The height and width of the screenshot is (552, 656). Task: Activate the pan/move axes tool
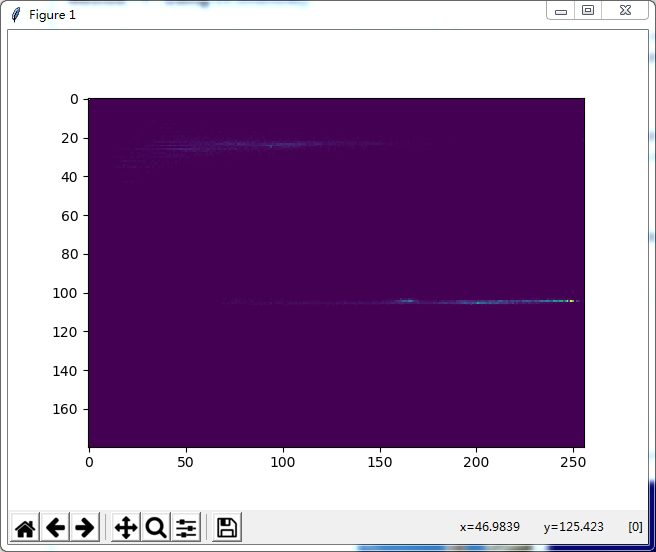pyautogui.click(x=126, y=527)
